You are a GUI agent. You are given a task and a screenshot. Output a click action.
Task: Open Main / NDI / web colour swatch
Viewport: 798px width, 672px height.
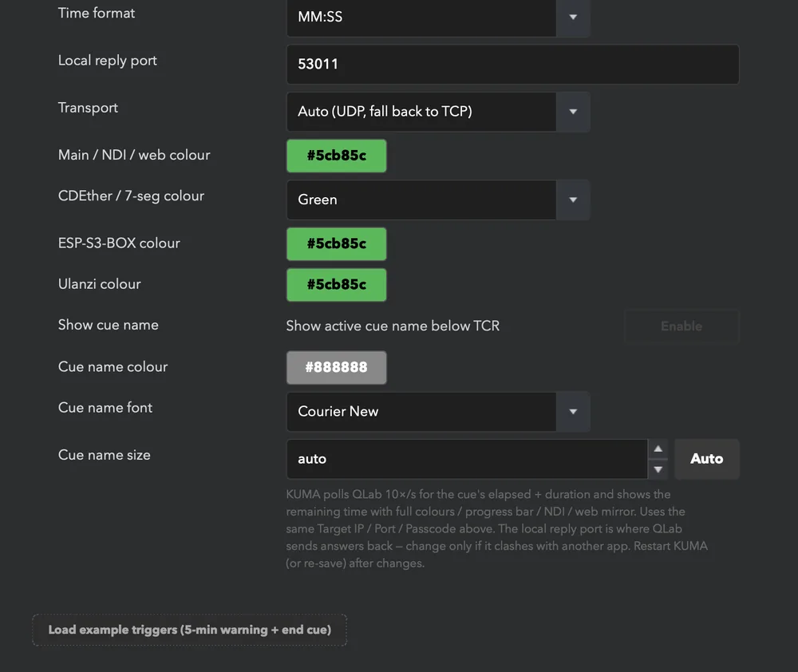click(337, 156)
